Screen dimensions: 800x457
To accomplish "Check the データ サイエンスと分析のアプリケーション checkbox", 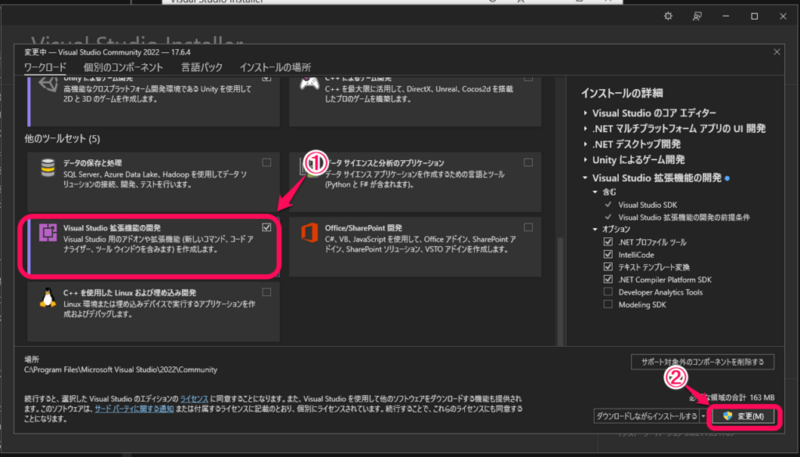I will (x=528, y=162).
